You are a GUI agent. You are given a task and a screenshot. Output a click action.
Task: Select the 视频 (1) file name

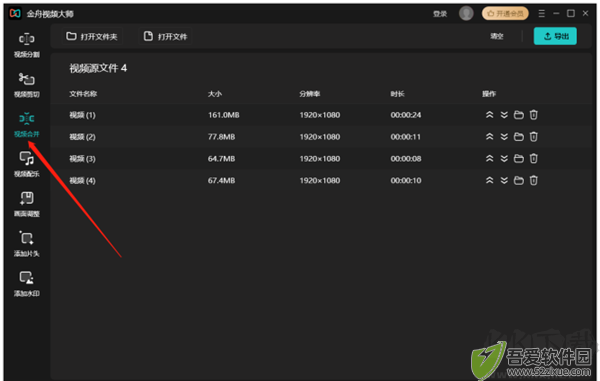[82, 115]
